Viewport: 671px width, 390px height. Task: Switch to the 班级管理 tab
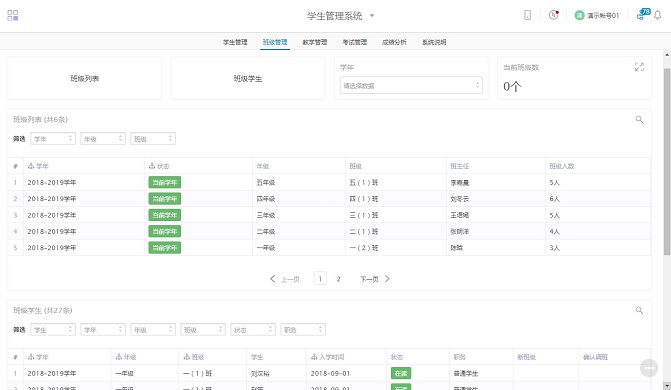click(275, 42)
